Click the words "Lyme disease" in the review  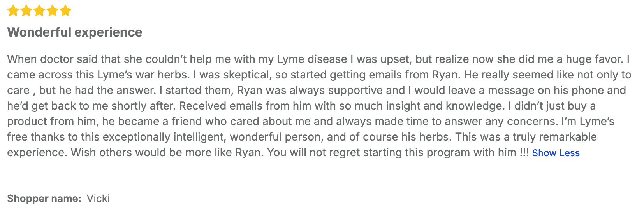312,59
